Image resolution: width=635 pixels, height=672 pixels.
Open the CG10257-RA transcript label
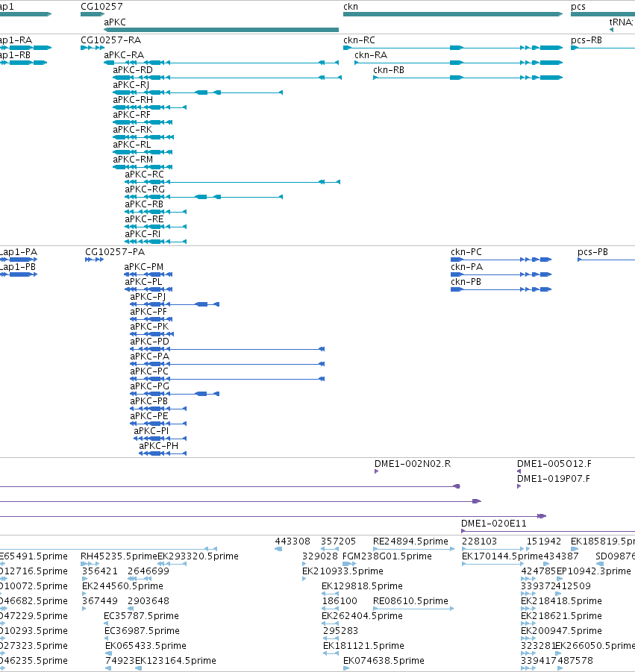(x=110, y=40)
